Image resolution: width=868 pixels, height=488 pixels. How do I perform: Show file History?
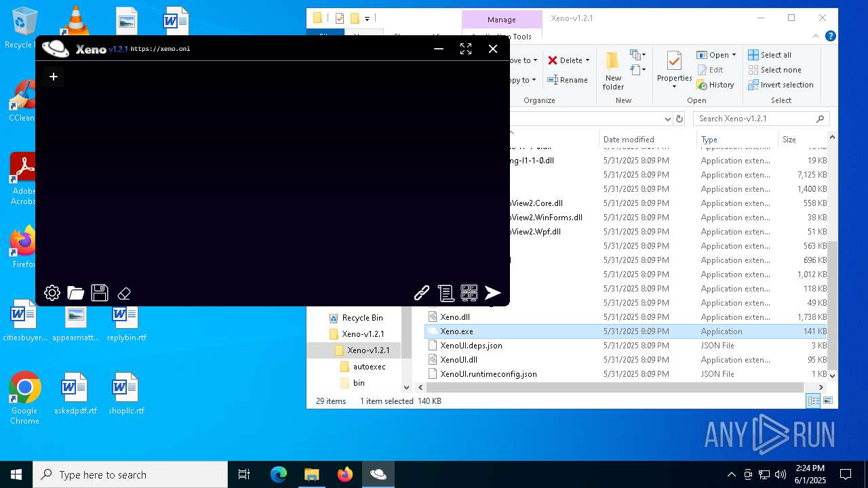coord(715,85)
